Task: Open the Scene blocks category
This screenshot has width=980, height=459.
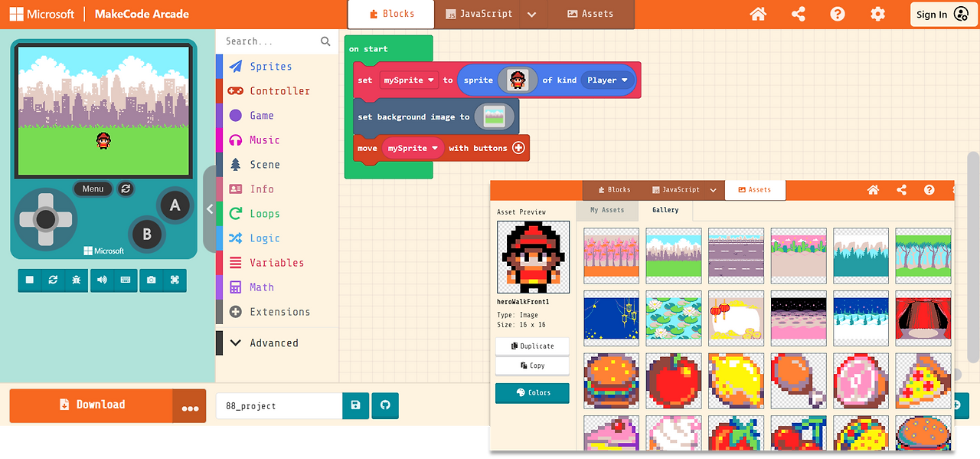Action: (263, 165)
